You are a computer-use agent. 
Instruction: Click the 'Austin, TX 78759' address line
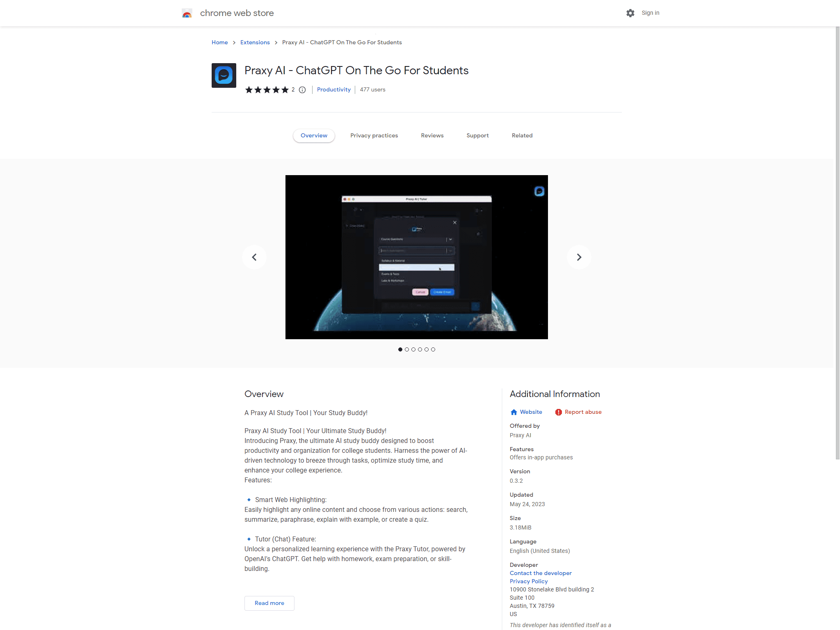pos(532,606)
